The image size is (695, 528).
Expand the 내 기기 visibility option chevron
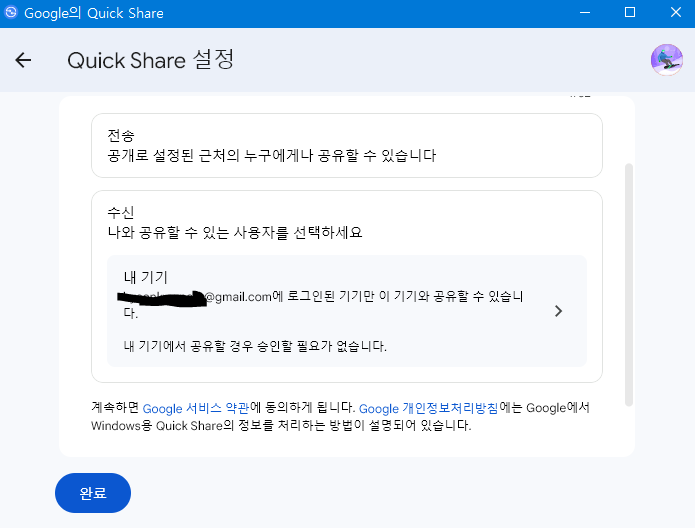point(558,311)
